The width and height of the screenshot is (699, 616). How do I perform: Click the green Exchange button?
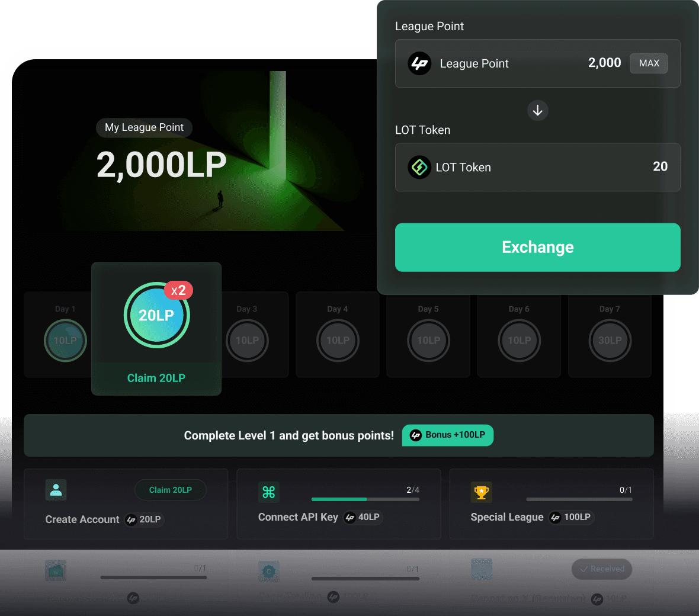[538, 248]
